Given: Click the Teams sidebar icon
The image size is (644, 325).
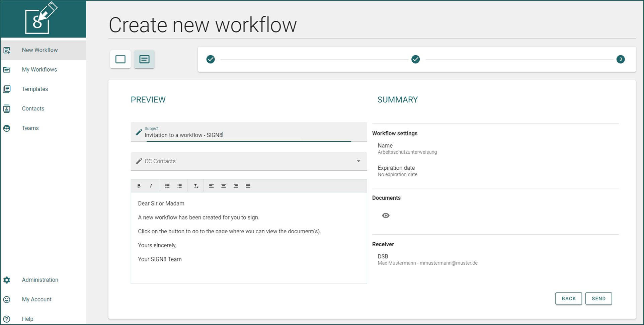Looking at the screenshot, I should tap(7, 128).
